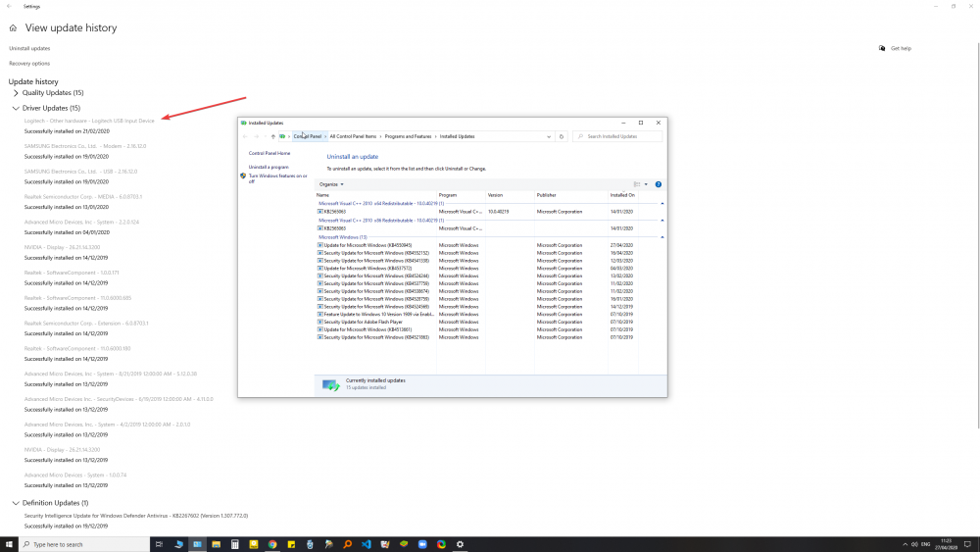This screenshot has height=552, width=980.
Task: Click the taskbar clock and date
Action: (947, 544)
